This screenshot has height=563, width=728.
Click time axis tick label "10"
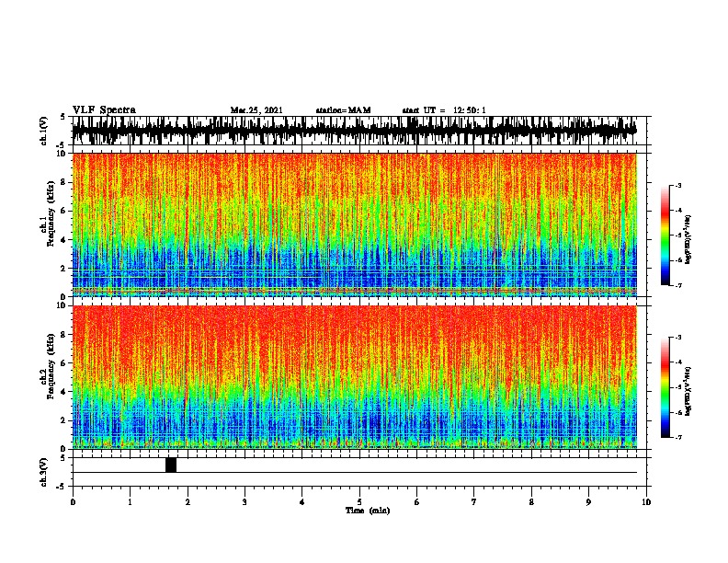point(646,501)
